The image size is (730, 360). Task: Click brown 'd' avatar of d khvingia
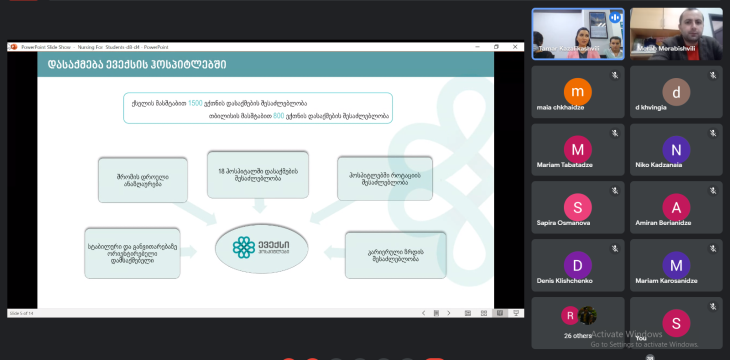click(676, 92)
